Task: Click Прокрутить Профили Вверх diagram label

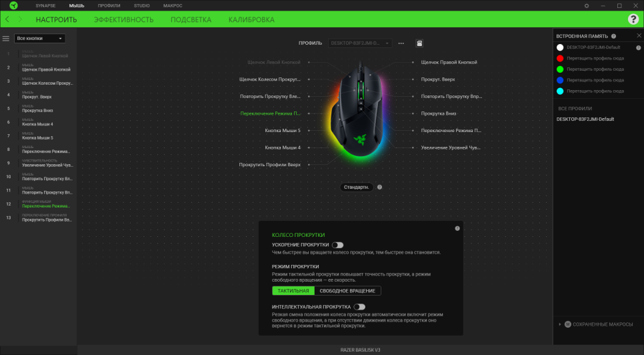Action: point(270,165)
